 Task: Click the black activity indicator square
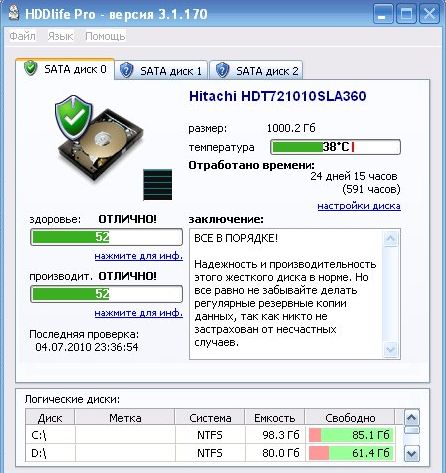click(158, 185)
